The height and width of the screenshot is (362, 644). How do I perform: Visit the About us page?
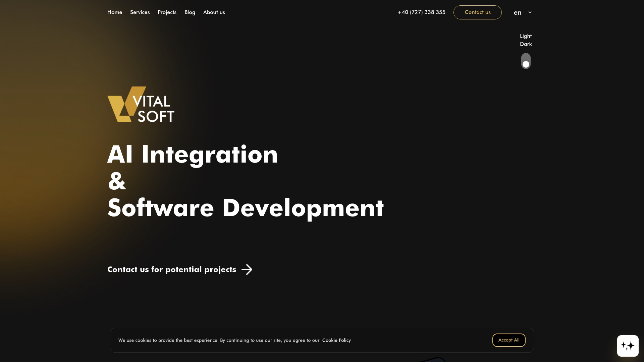214,12
